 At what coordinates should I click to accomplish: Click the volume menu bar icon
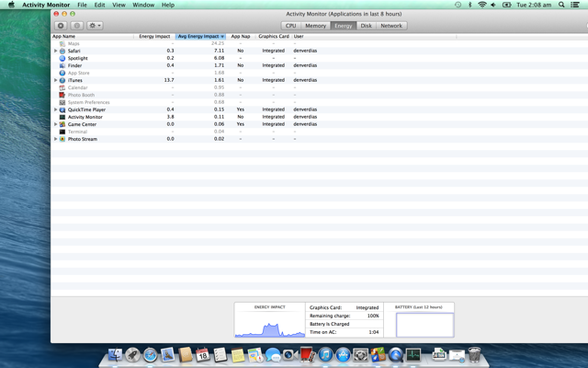(493, 5)
